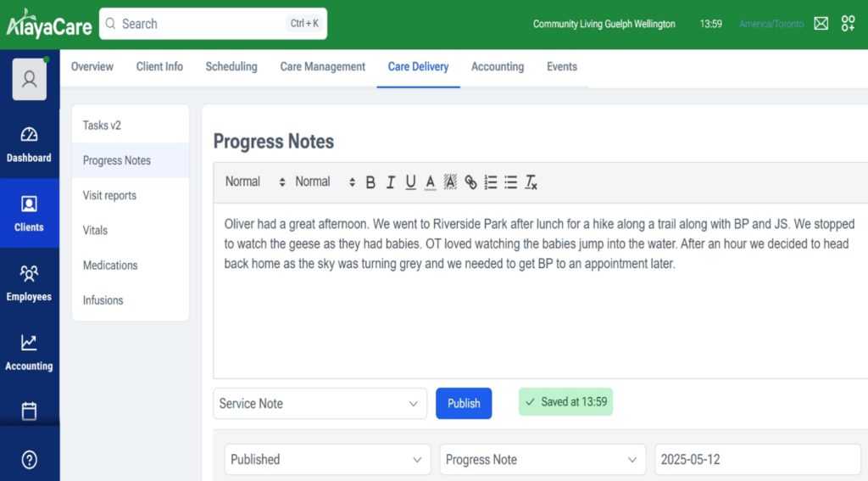Apply bulleted list formatting

[510, 182]
